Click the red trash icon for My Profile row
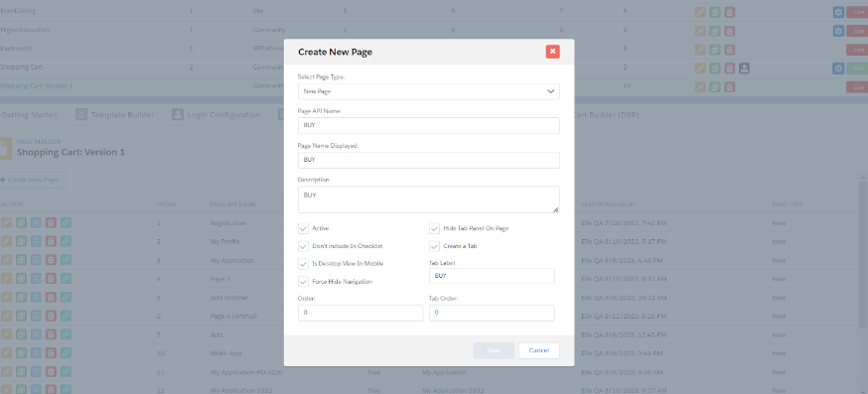The height and width of the screenshot is (394, 868). click(51, 241)
